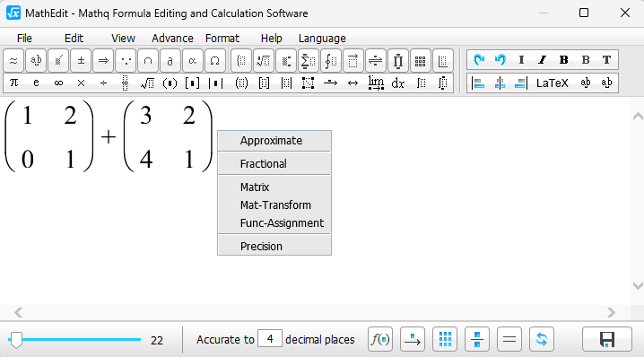
Task: Insert the multiplication sign
Action: pyautogui.click(x=81, y=83)
